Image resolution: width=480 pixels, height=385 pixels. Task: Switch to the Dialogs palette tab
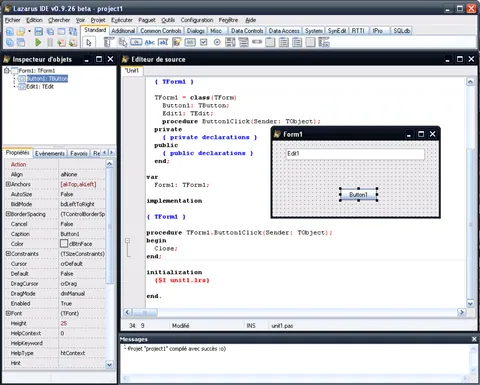coord(196,31)
